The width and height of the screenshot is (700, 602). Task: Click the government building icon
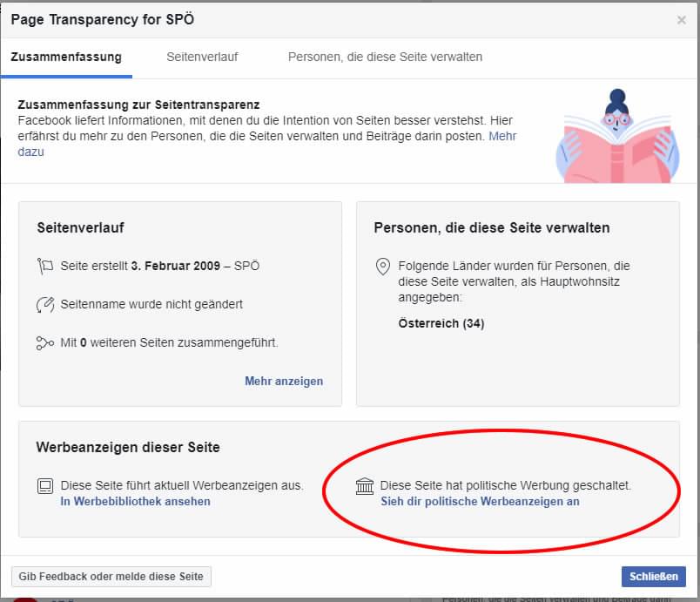[x=364, y=486]
